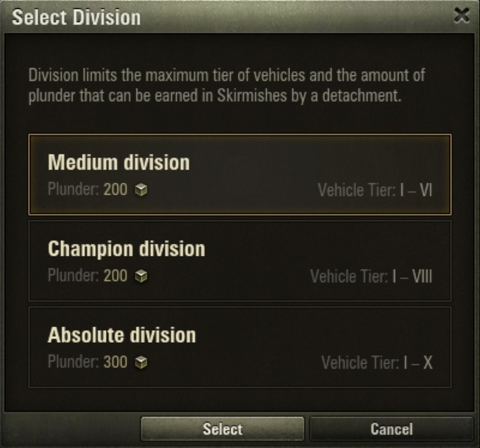Click the division limits description text
This screenshot has height=448, width=480.
pyautogui.click(x=227, y=86)
